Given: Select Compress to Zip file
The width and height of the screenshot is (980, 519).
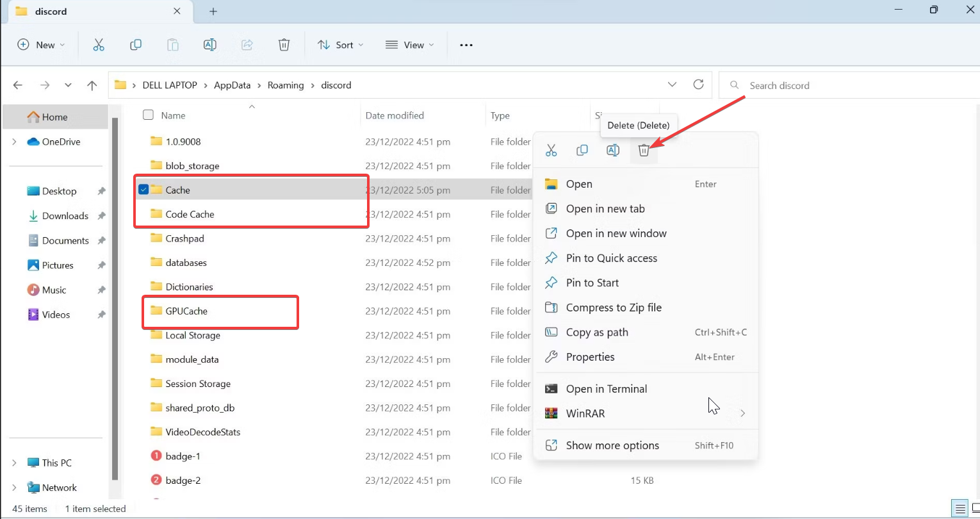Looking at the screenshot, I should [646, 308].
